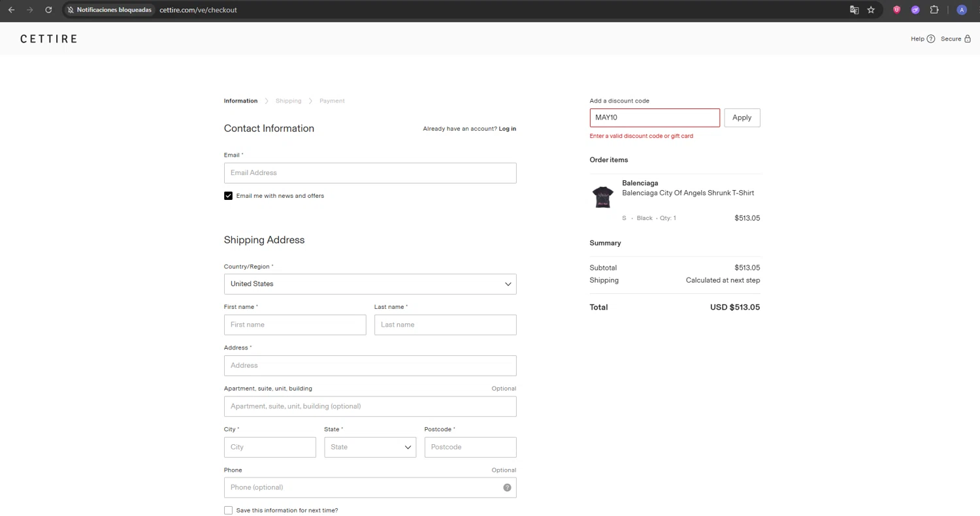Open the Country/Region dropdown
This screenshot has height=516, width=980.
pos(370,284)
